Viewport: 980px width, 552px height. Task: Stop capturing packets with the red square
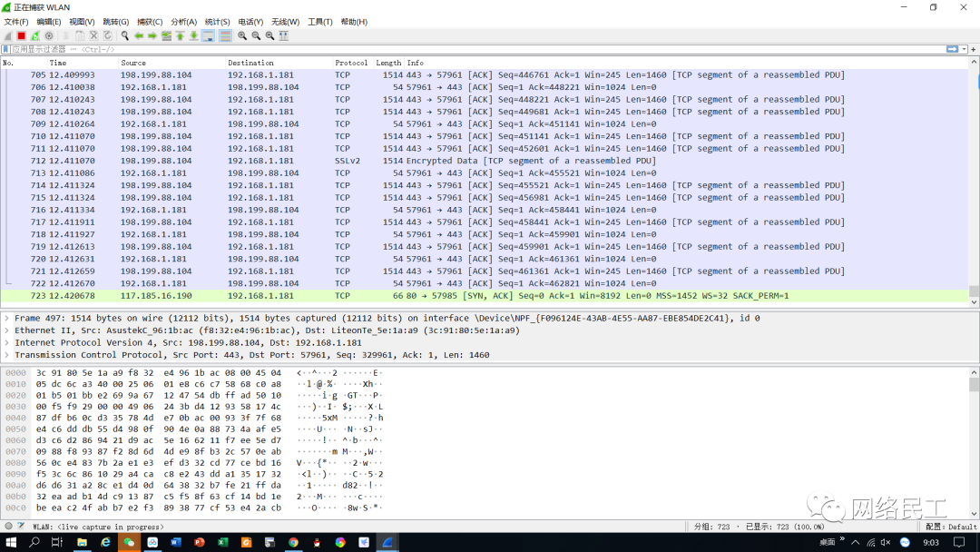[21, 35]
